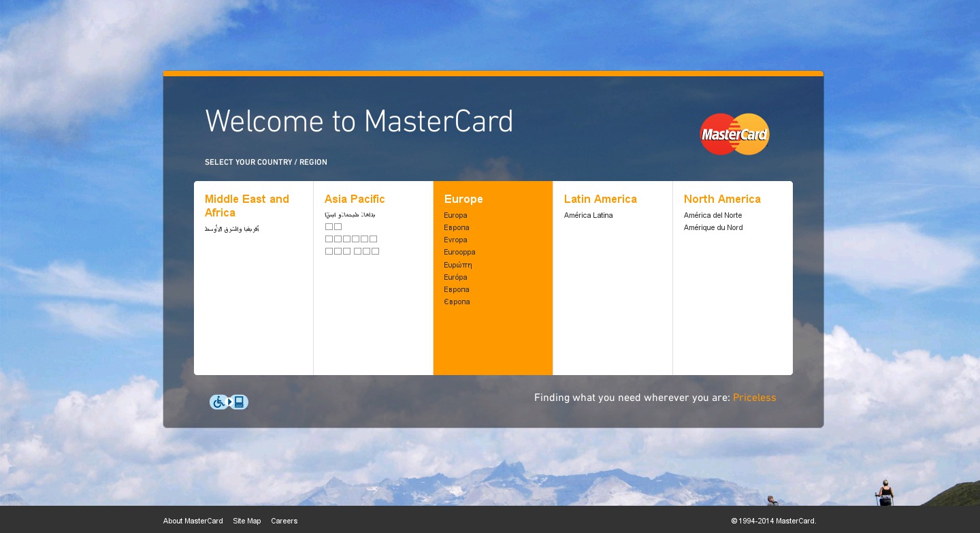
Task: Click the Arabic link under Middle East and Africa
Action: tap(232, 229)
